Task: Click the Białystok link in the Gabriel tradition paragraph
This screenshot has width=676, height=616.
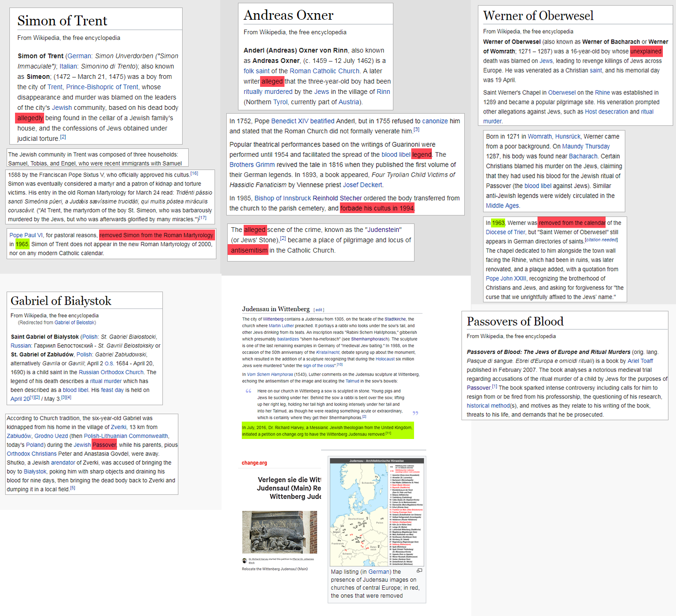Action: (x=35, y=472)
